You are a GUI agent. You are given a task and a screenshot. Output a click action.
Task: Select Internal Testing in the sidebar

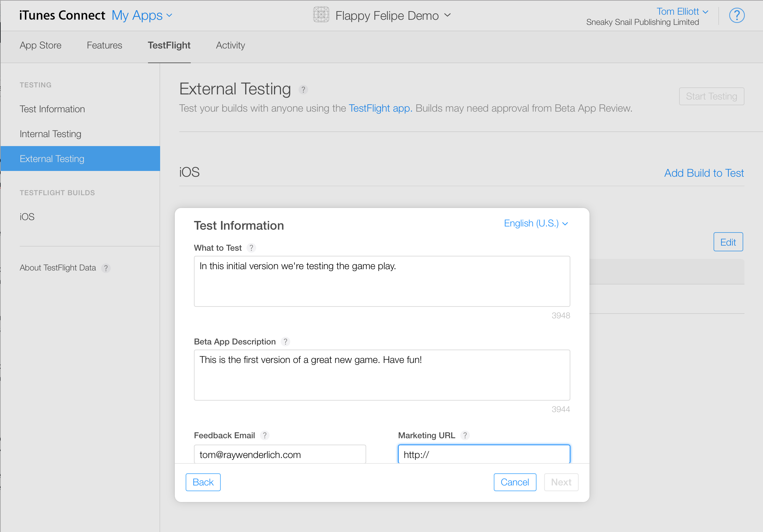pos(50,134)
